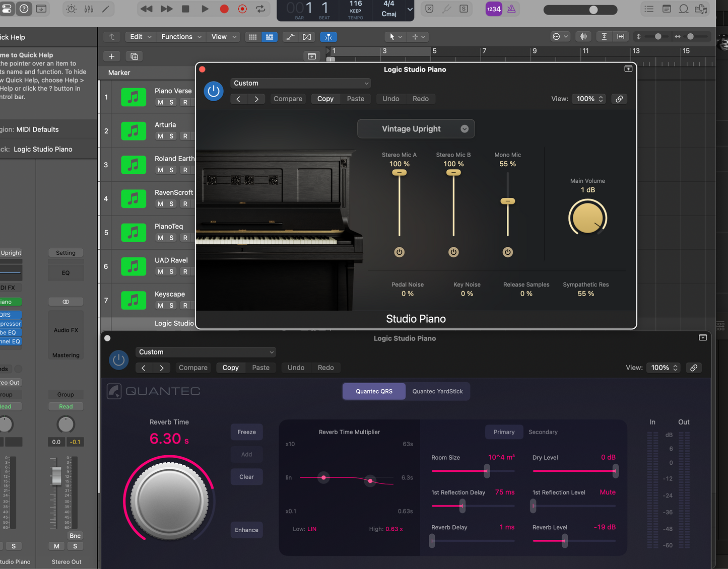728x569 pixels.
Task: Toggle Studio Piano plugin power button
Action: click(x=214, y=91)
